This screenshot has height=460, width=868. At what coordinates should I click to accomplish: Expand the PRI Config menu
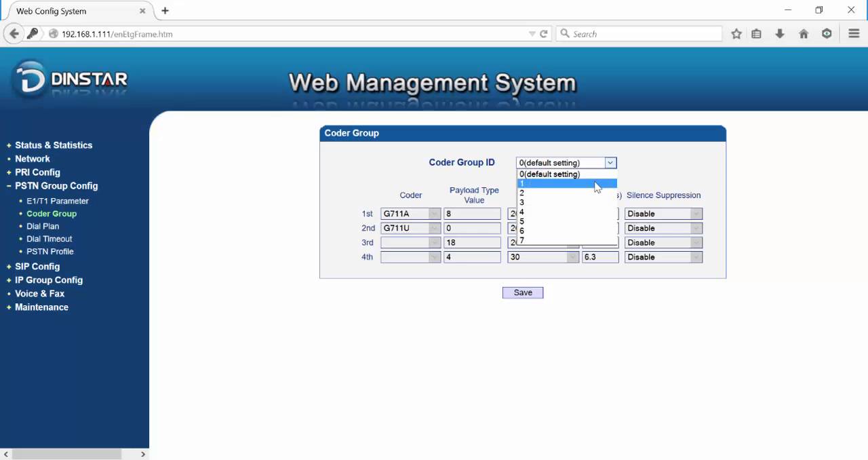click(37, 172)
